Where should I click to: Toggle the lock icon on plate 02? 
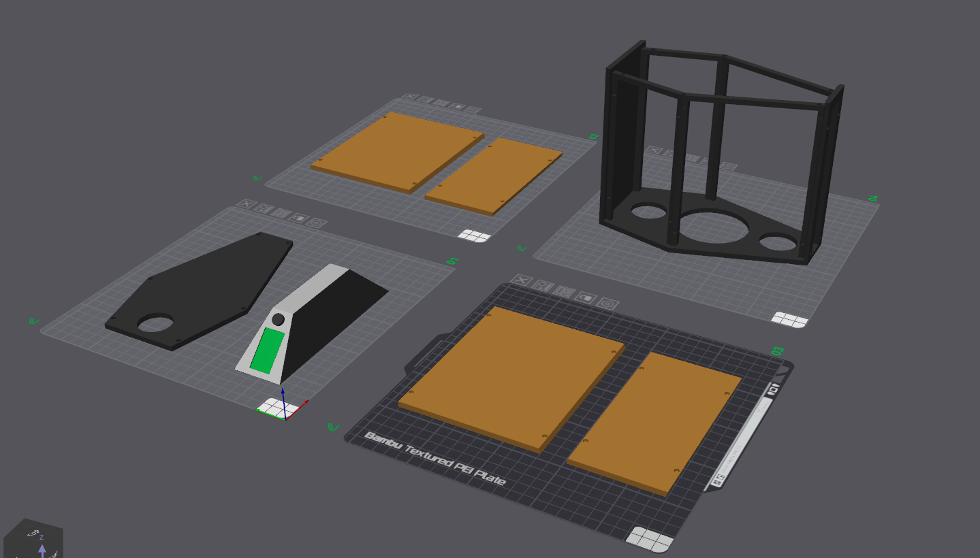[458, 106]
